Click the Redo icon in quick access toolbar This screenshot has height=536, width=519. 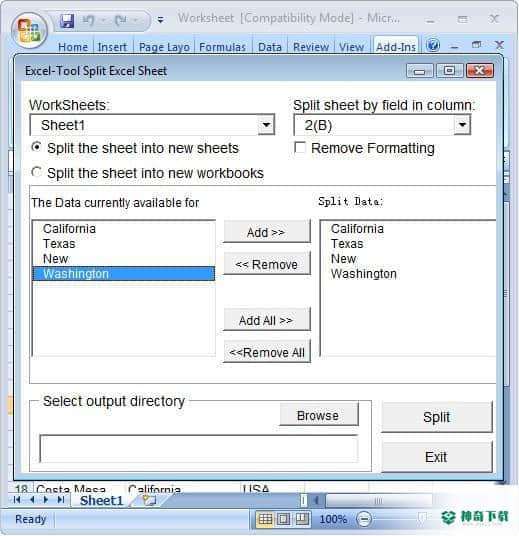pos(120,21)
